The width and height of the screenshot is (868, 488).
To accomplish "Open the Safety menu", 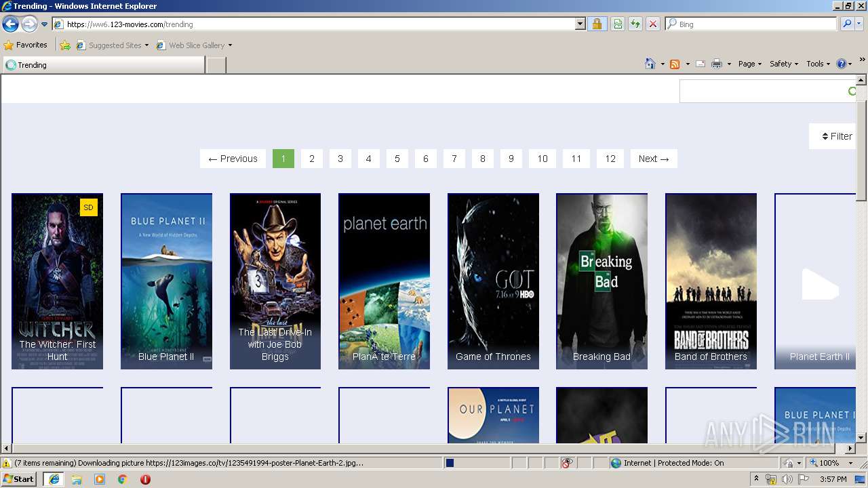I will click(784, 64).
